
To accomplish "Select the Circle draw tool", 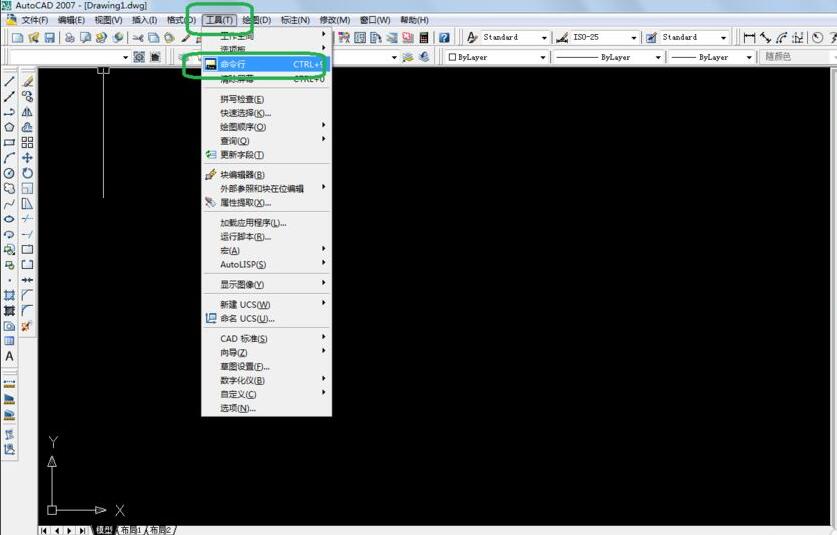I will [9, 173].
